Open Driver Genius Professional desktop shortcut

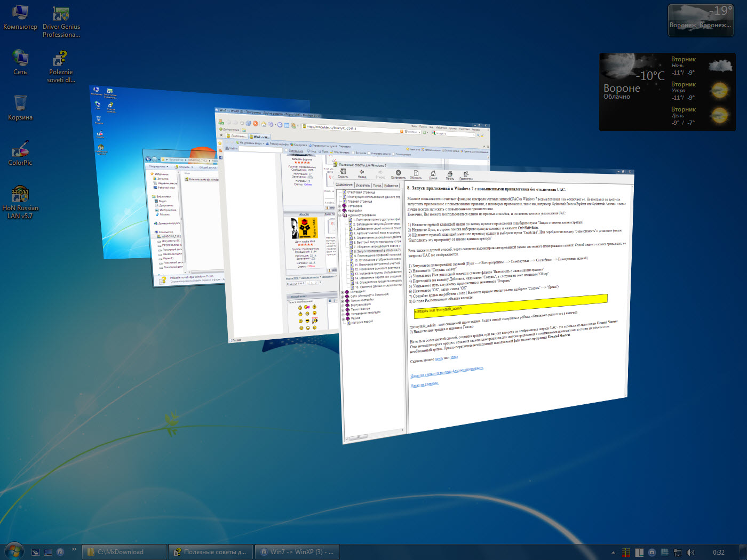[x=61, y=22]
